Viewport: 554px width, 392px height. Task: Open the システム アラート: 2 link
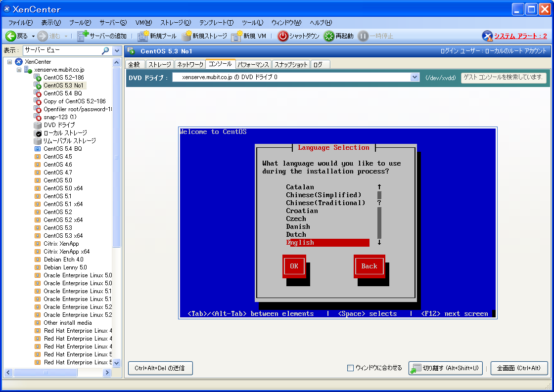coord(520,36)
